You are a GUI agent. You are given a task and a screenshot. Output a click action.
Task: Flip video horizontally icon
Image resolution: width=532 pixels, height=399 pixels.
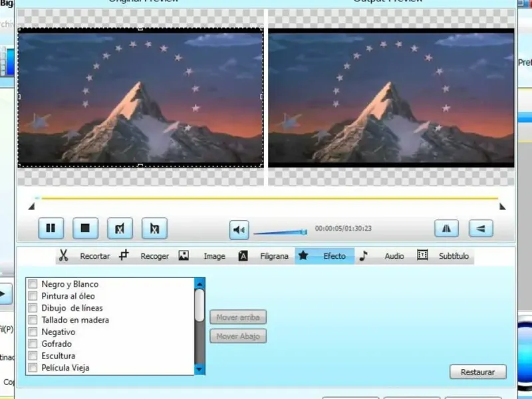pos(446,228)
